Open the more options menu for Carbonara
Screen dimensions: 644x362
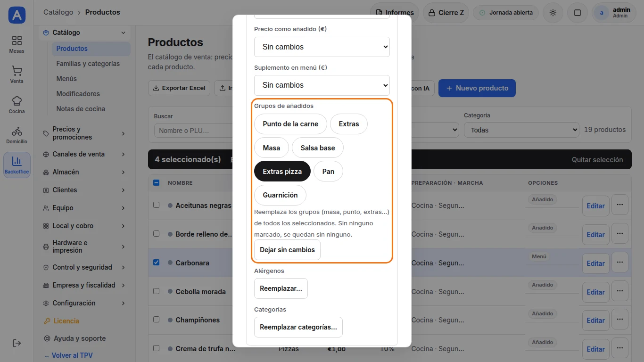[619, 262]
